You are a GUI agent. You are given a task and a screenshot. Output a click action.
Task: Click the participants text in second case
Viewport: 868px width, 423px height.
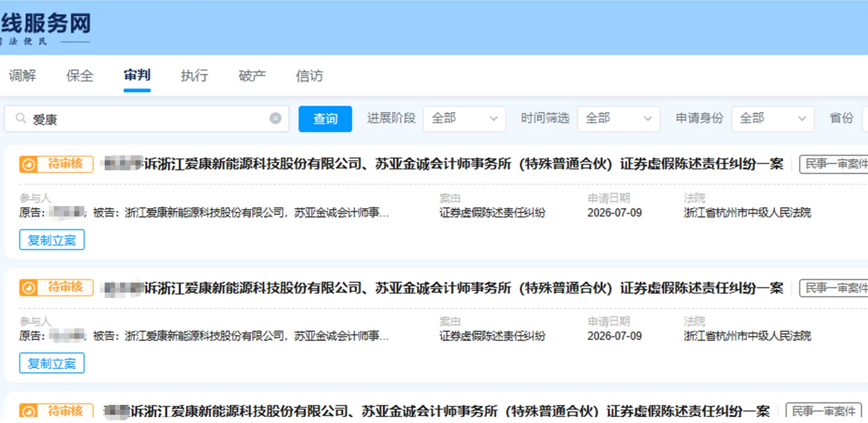point(204,336)
